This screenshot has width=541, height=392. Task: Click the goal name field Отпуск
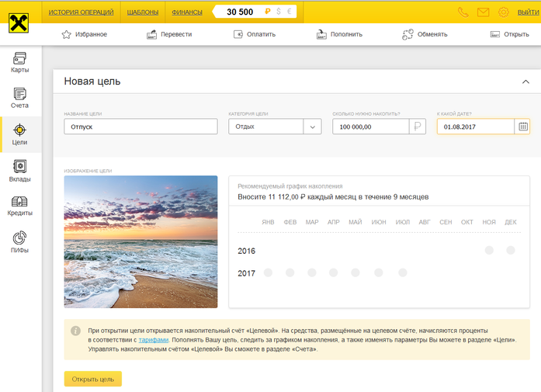140,127
